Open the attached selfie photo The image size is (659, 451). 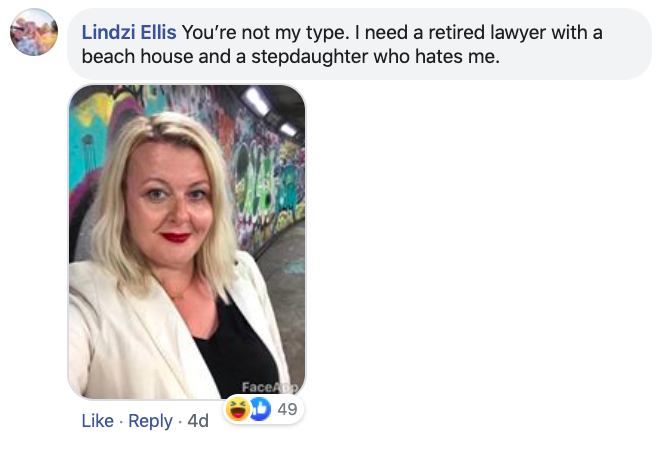pyautogui.click(x=187, y=242)
